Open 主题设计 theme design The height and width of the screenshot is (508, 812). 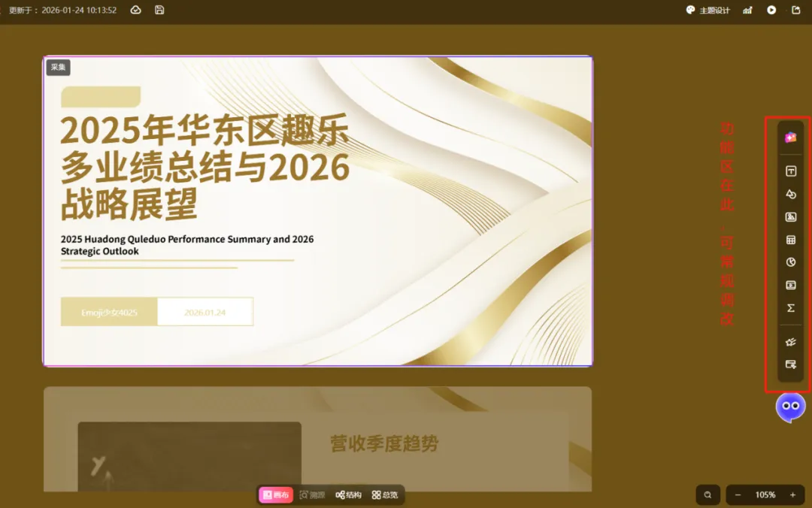[x=708, y=11]
